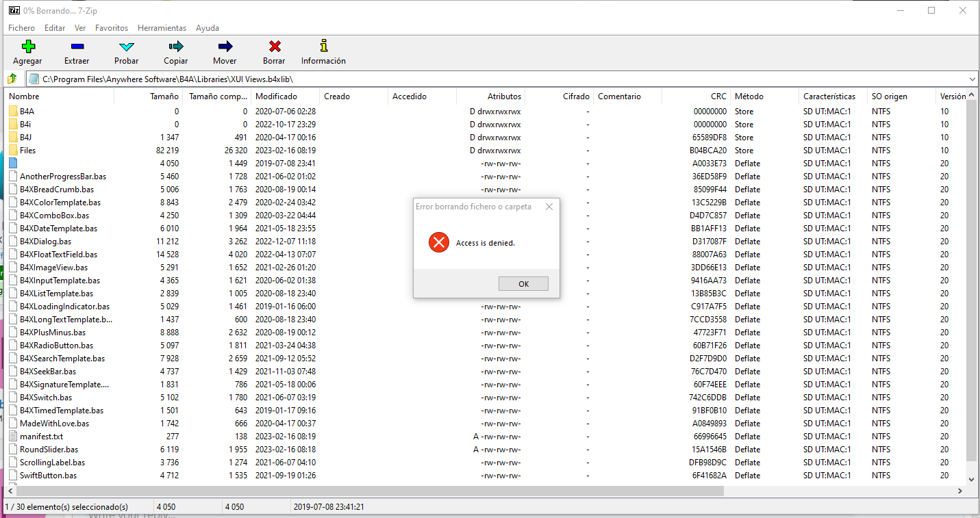Sort by the Cifrado column header
The image size is (980, 518).
pyautogui.click(x=559, y=96)
